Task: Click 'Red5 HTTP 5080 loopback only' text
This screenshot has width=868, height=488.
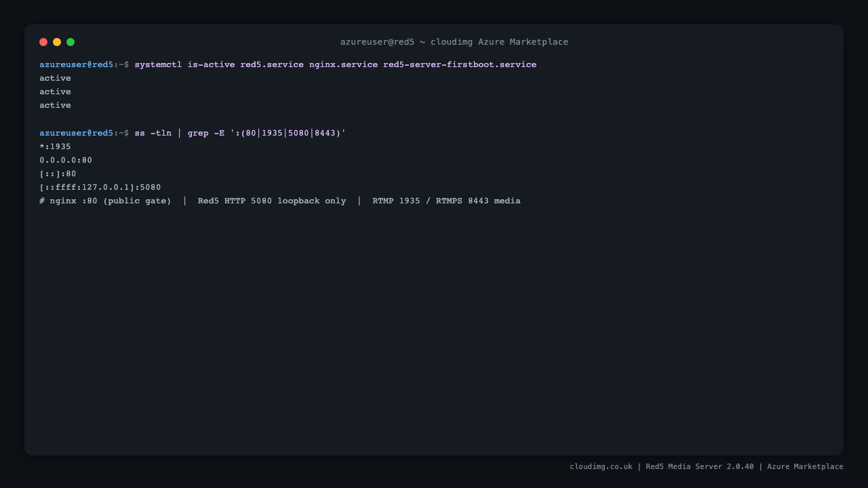Action: pyautogui.click(x=272, y=201)
